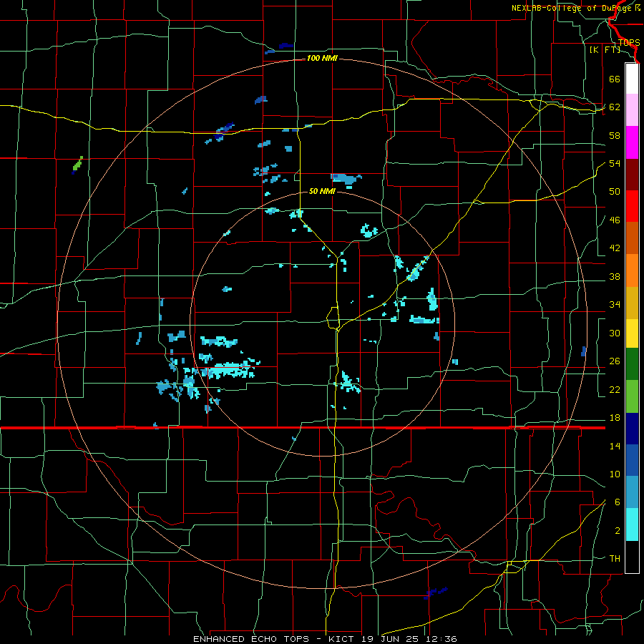Click the white swatch atop the legend
Viewport: 644px width, 644px height.
point(632,79)
